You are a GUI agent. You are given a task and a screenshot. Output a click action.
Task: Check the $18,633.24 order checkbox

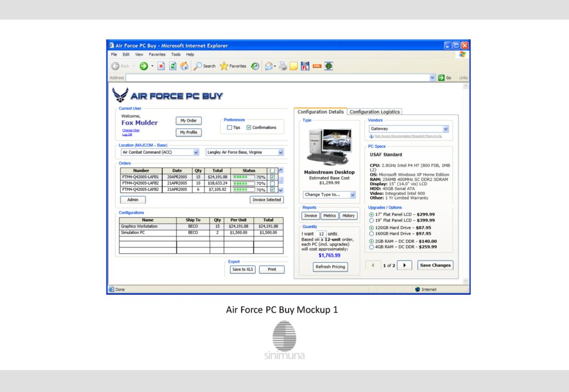click(x=272, y=183)
